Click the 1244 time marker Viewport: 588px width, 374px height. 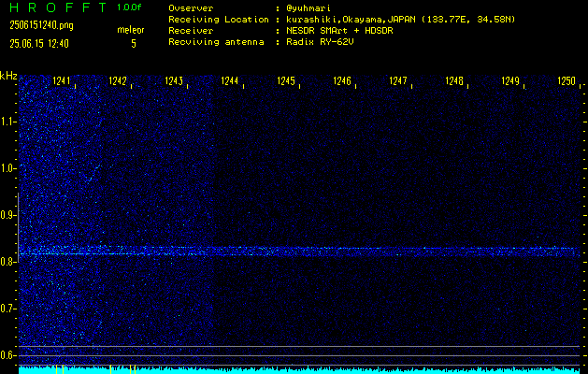click(230, 81)
